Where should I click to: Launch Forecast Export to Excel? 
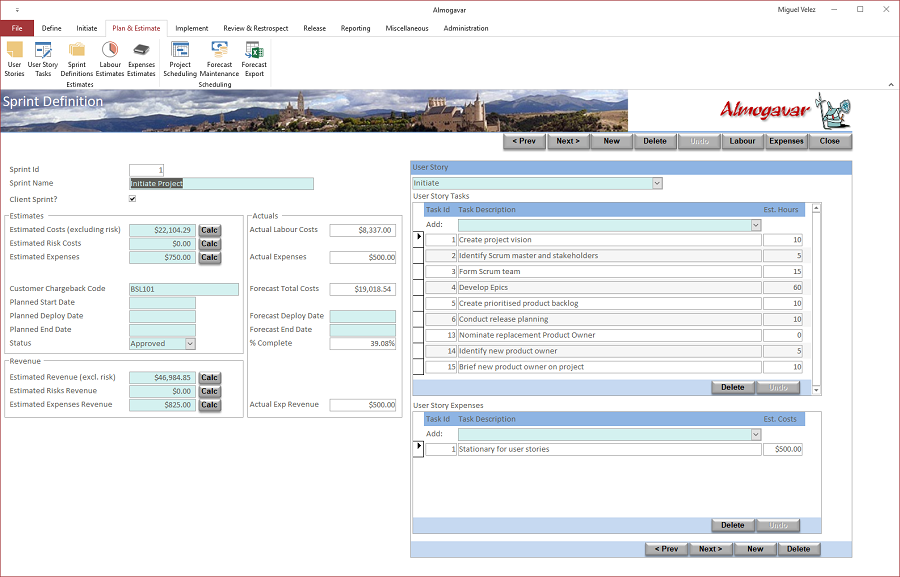coord(254,59)
